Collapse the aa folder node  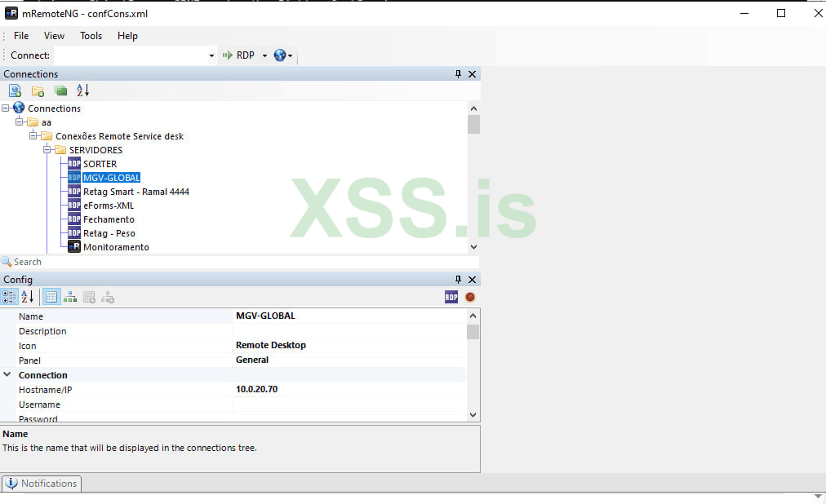click(x=20, y=122)
